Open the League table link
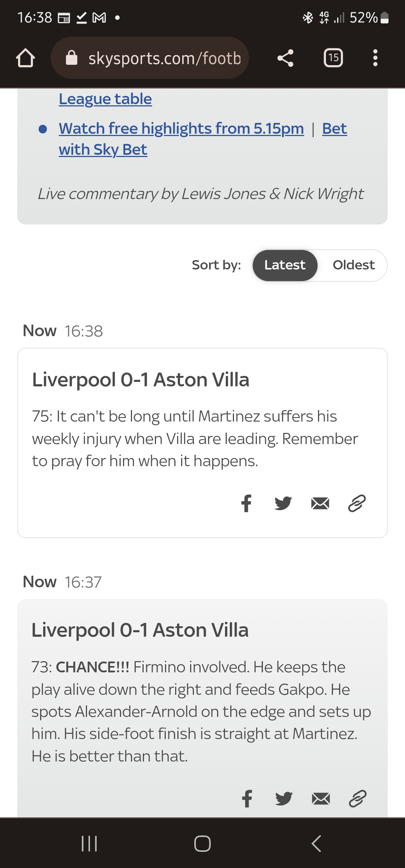The height and width of the screenshot is (868, 405). pyautogui.click(x=105, y=99)
